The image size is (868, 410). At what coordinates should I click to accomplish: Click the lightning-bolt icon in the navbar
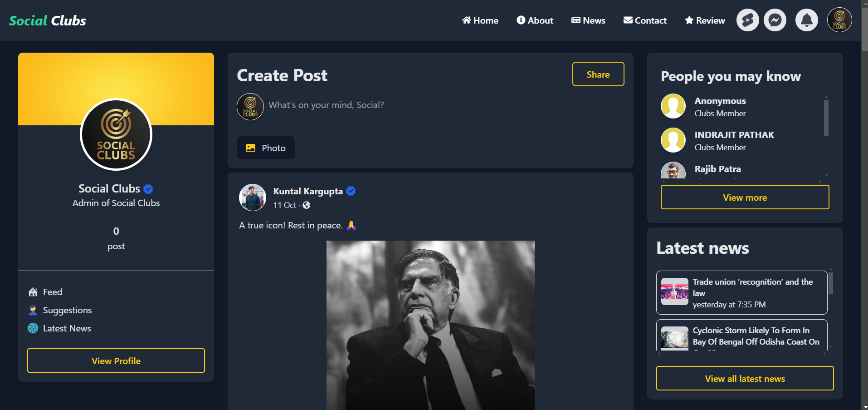tap(747, 20)
